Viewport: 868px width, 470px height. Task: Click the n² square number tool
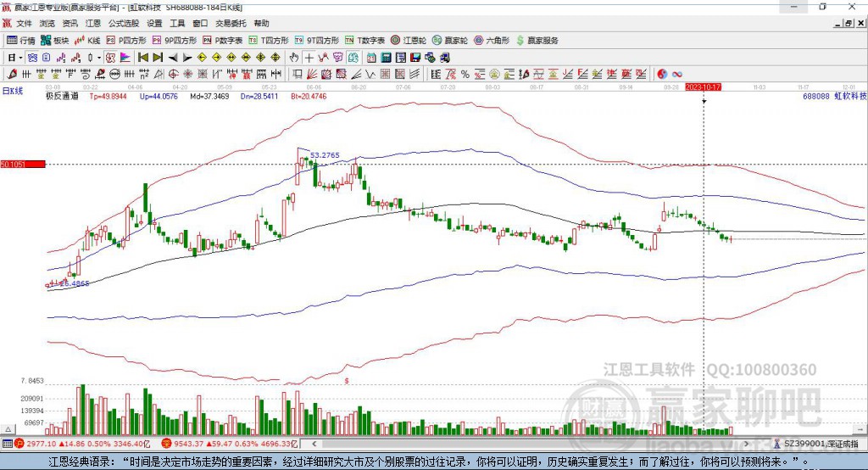pyautogui.click(x=144, y=74)
